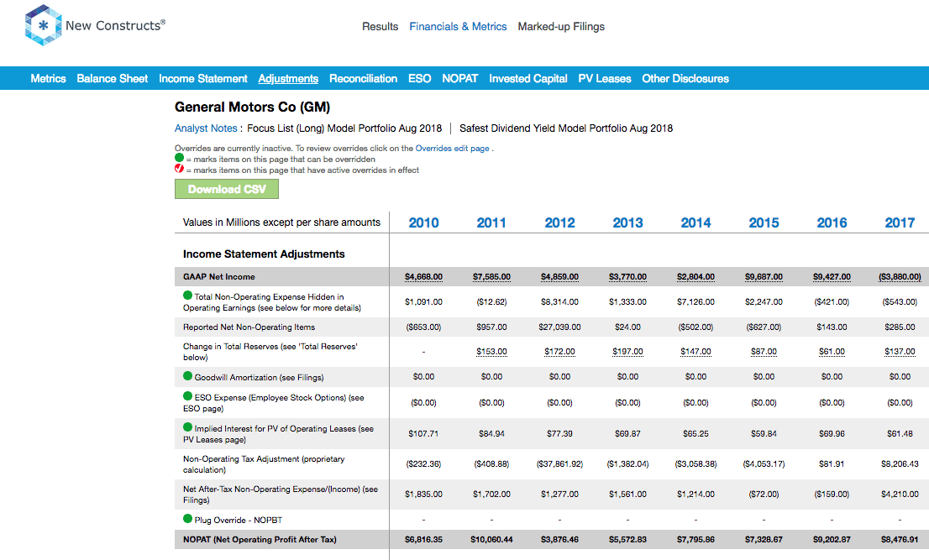Click the green override dot beside Goodwill Amortization
Image resolution: width=929 pixels, height=560 pixels.
click(188, 376)
